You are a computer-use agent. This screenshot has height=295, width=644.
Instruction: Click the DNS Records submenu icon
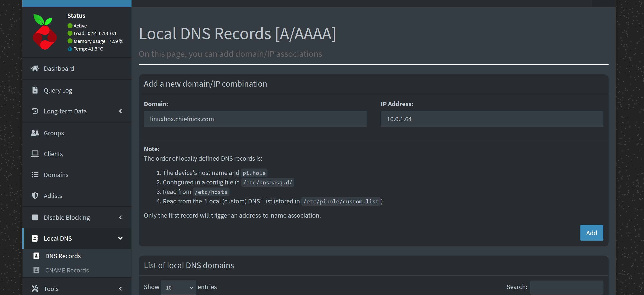pyautogui.click(x=37, y=256)
